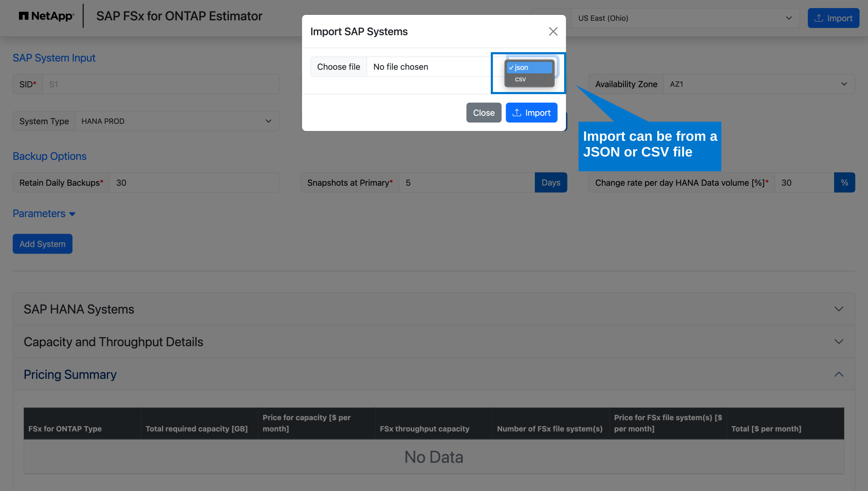Click the Total [$ per month] column header
This screenshot has height=491, width=868.
point(785,423)
